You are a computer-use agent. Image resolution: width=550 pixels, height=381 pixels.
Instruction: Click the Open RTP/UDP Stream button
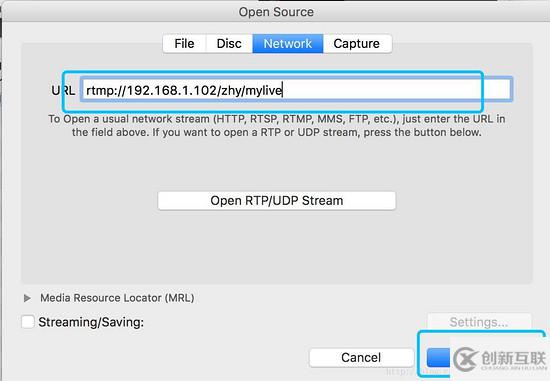pos(277,201)
